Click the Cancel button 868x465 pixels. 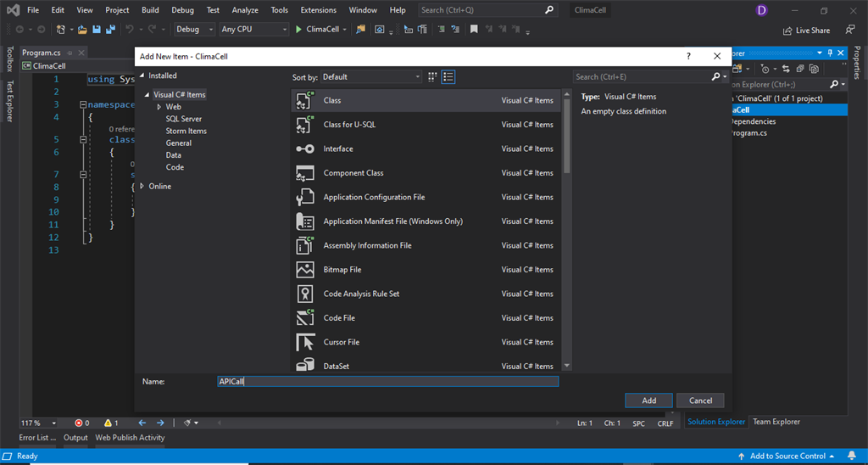[700, 401]
